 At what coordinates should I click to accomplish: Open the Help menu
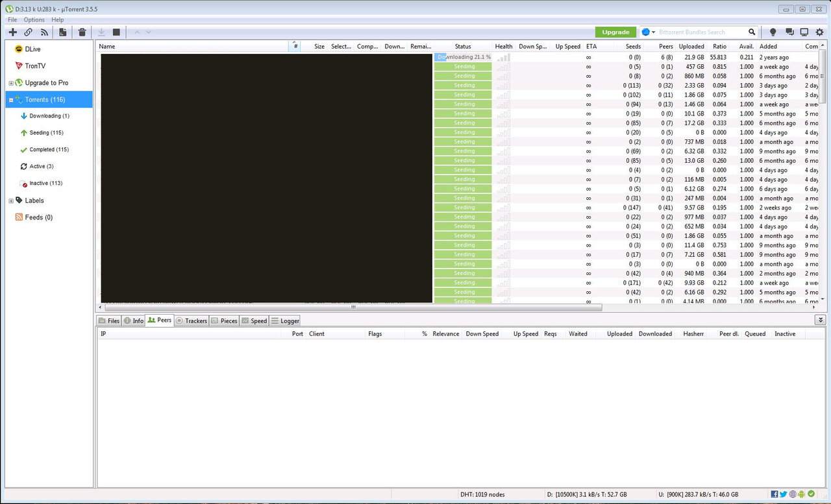pyautogui.click(x=58, y=20)
